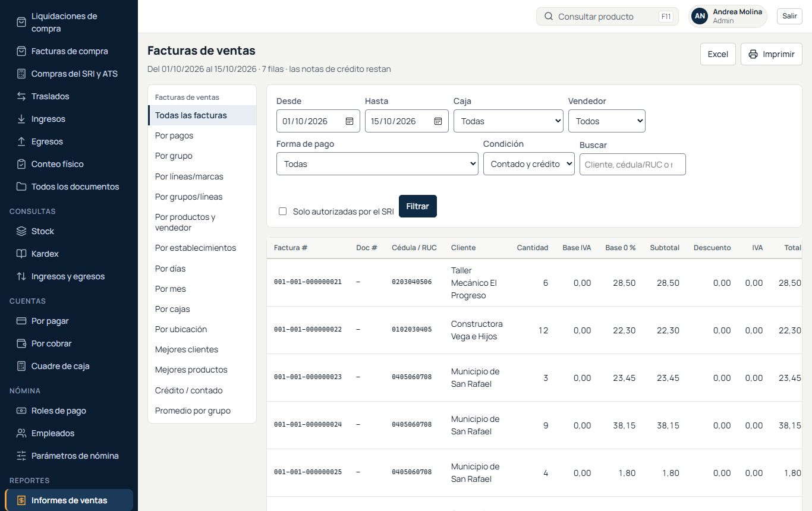
Task: Open the Egresos upload arrow icon
Action: pyautogui.click(x=21, y=141)
